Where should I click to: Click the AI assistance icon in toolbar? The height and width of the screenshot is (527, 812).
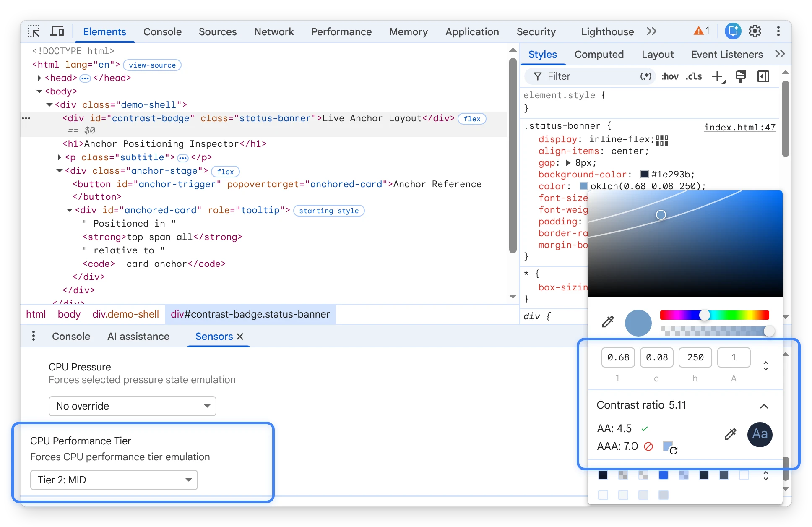point(733,31)
